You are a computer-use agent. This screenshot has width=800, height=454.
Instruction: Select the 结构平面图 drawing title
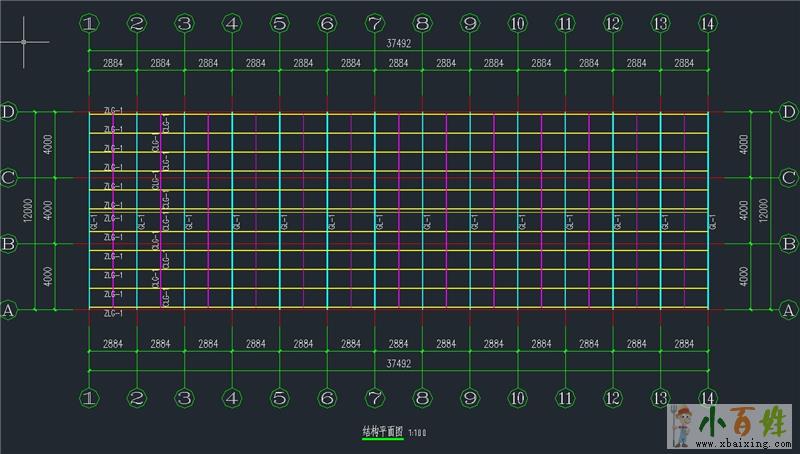click(x=381, y=432)
